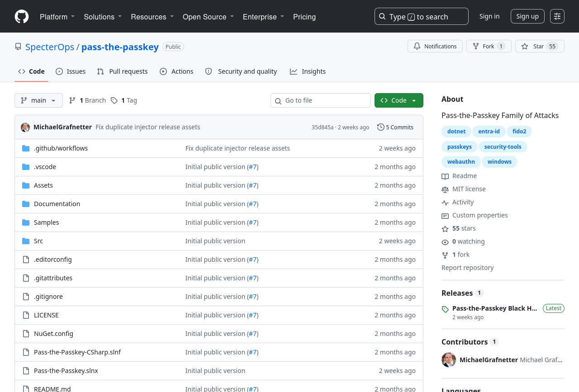The image size is (579, 392).
Task: Click the webauthn topic tag
Action: point(461,162)
